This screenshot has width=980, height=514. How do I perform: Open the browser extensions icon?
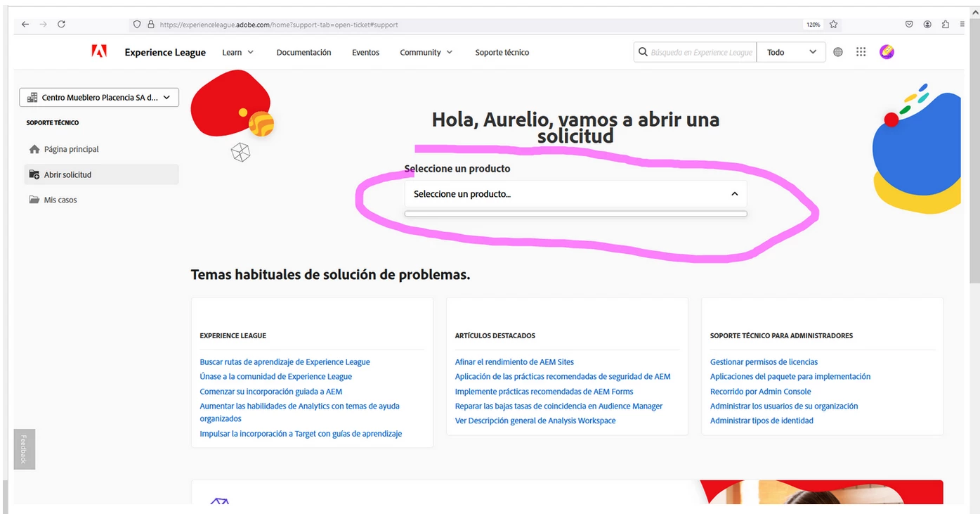pyautogui.click(x=946, y=24)
